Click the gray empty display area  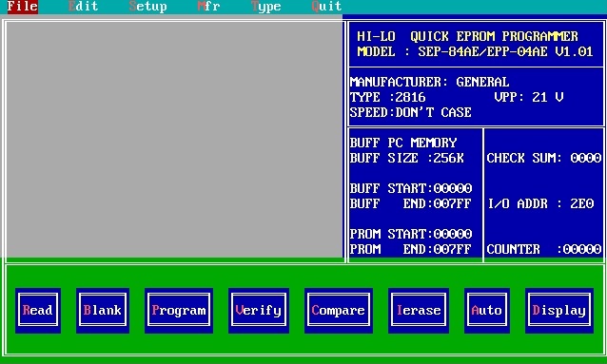point(174,140)
